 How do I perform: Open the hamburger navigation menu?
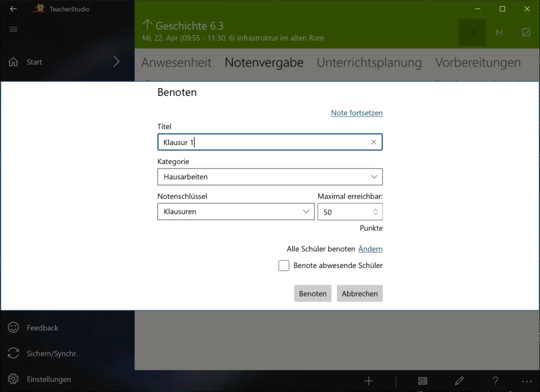tap(13, 29)
